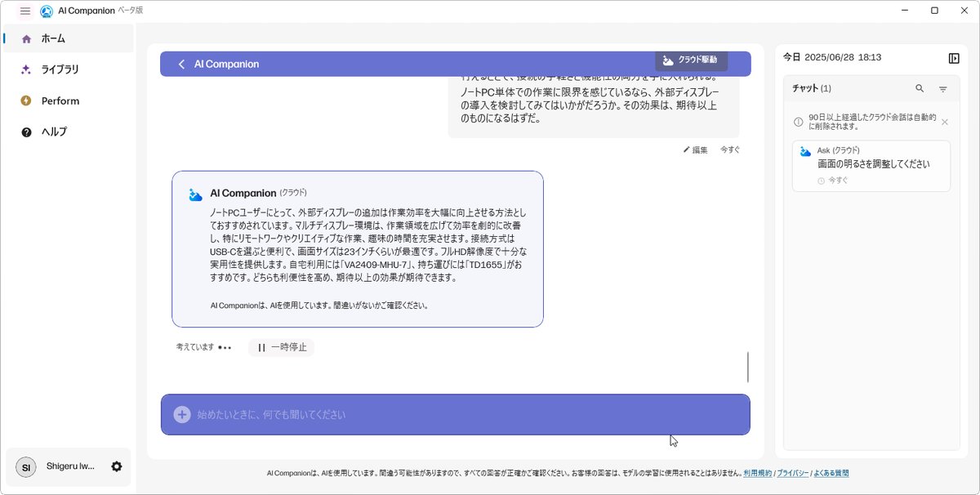
Task: Open settings gear icon
Action: 117,466
